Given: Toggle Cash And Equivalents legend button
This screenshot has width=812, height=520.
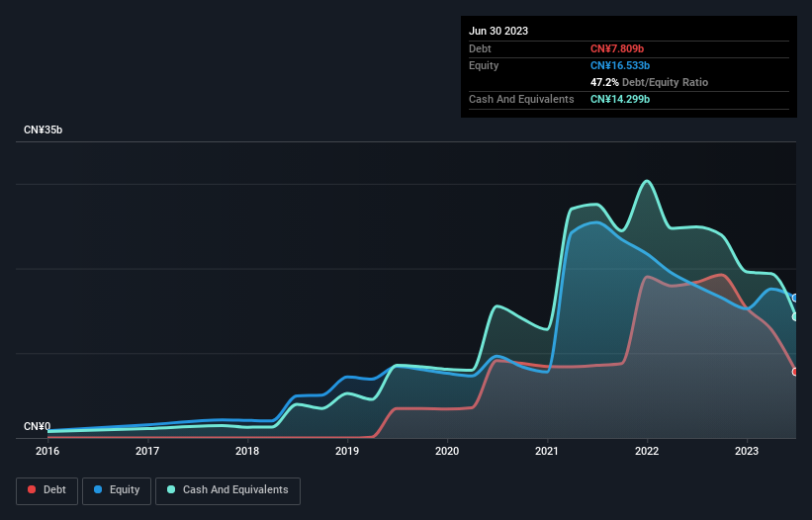Looking at the screenshot, I should coord(227,490).
